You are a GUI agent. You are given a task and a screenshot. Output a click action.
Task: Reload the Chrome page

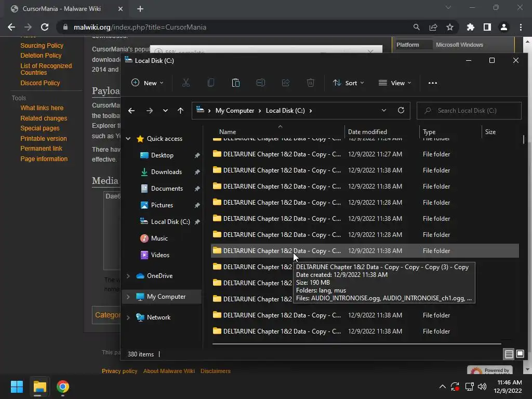click(45, 27)
